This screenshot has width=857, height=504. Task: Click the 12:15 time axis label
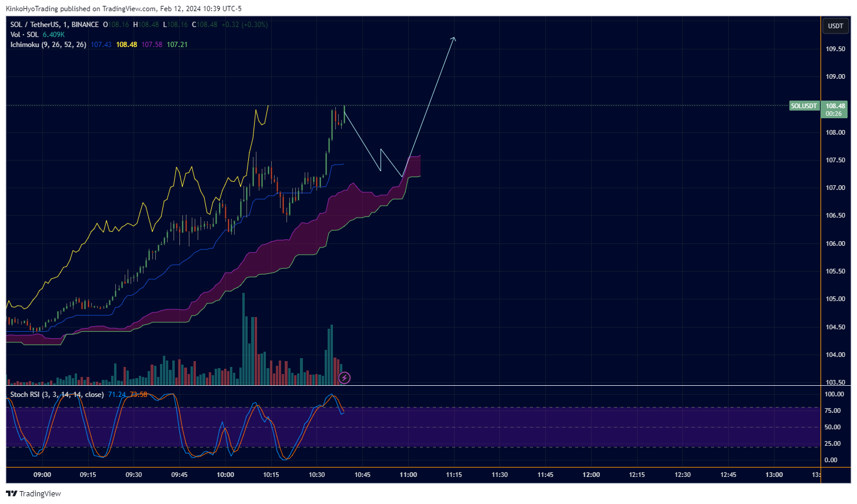[x=637, y=475]
